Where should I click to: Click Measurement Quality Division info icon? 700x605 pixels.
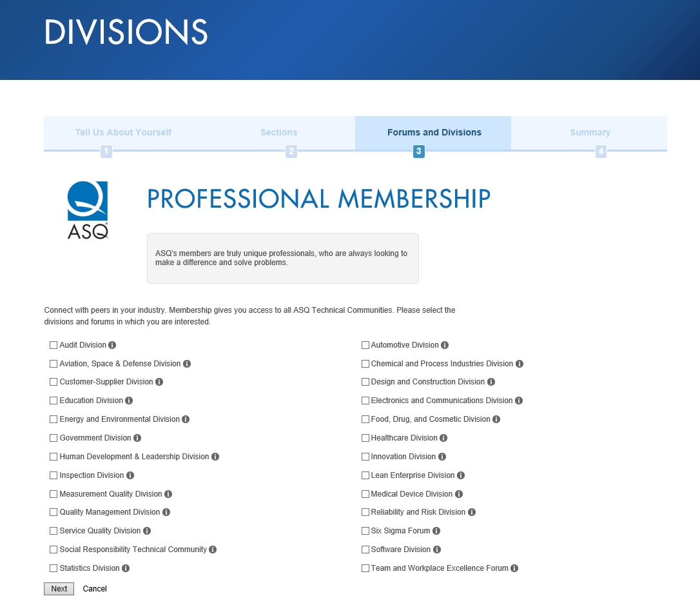tap(168, 494)
